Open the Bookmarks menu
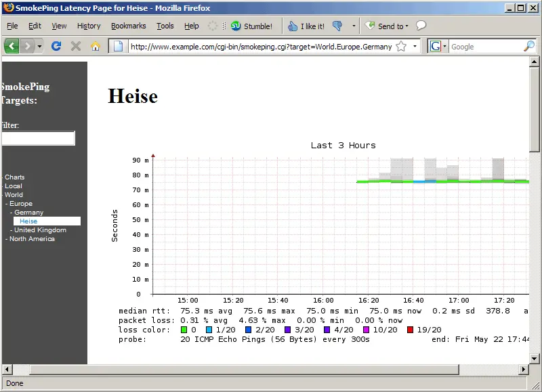This screenshot has height=392, width=542. pos(128,26)
